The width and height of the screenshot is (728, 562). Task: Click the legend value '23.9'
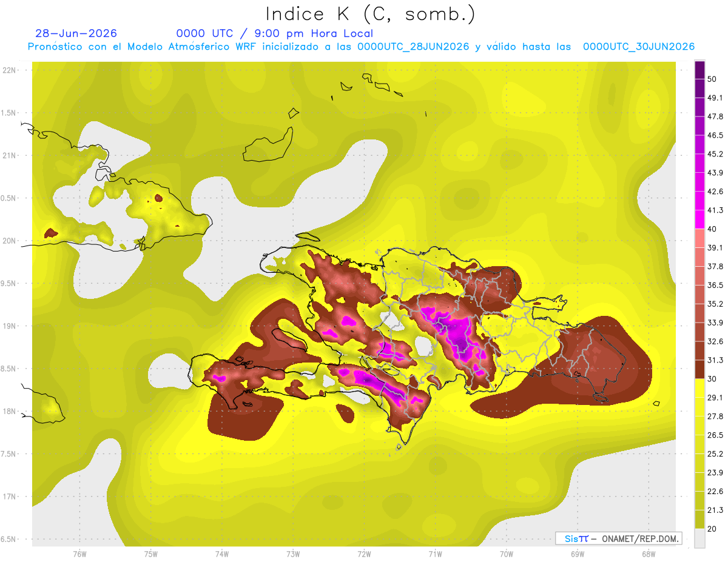pos(716,472)
